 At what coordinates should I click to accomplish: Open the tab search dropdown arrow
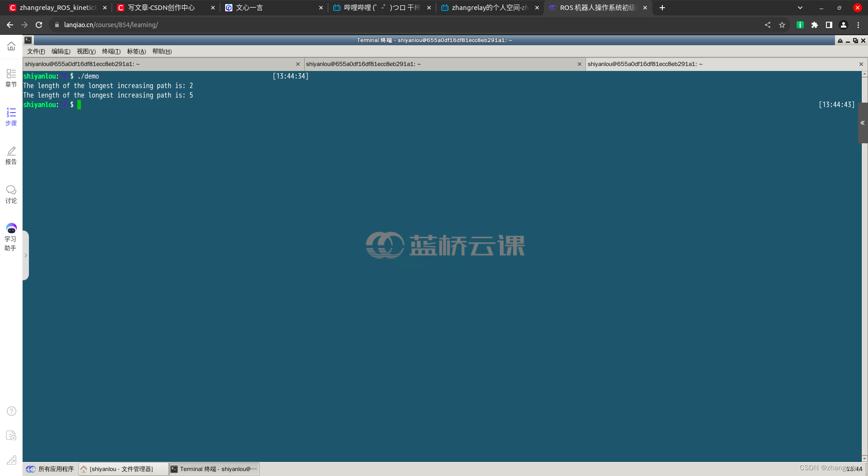point(800,8)
